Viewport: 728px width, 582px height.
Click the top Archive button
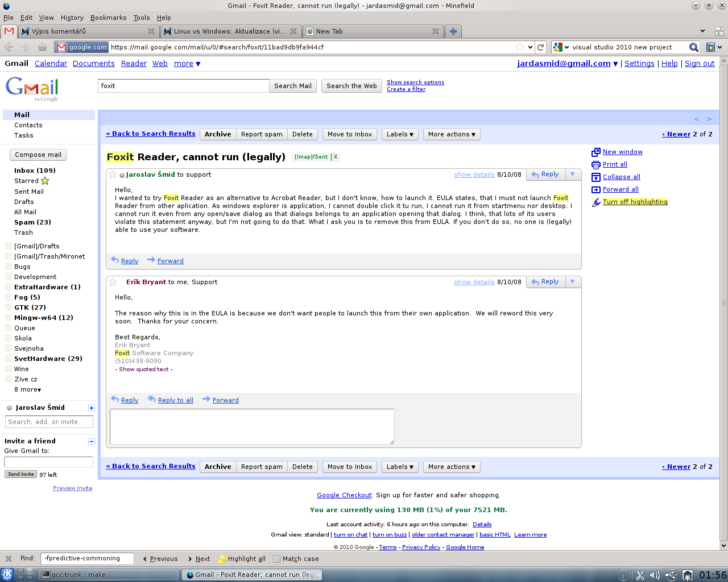[x=218, y=134]
